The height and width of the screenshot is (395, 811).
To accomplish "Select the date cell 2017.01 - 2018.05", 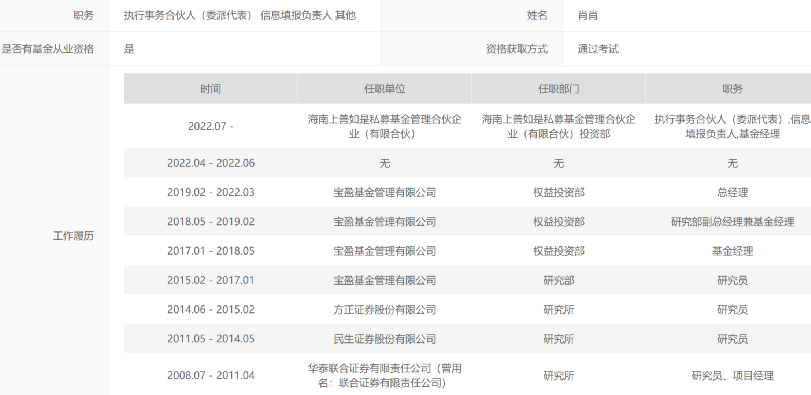I will (211, 251).
